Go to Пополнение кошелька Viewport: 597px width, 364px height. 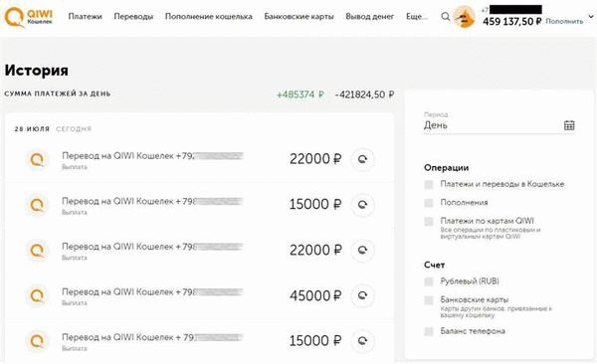(x=209, y=16)
